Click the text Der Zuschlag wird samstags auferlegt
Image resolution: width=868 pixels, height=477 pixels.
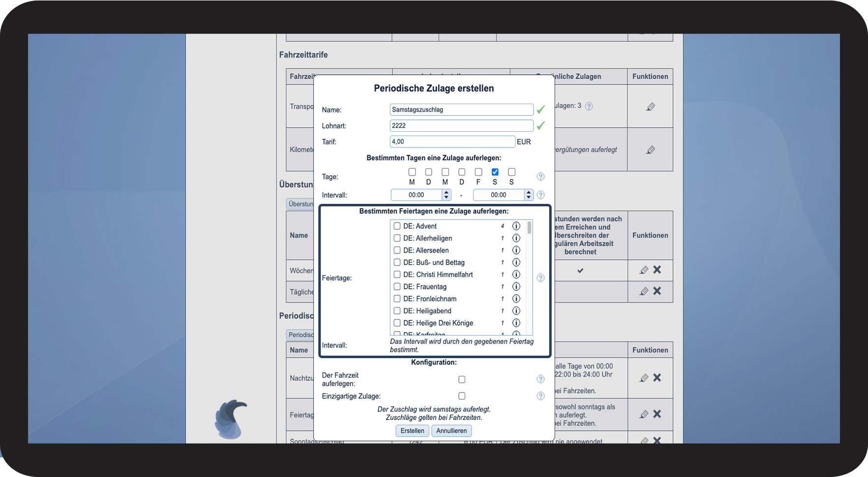[434, 409]
